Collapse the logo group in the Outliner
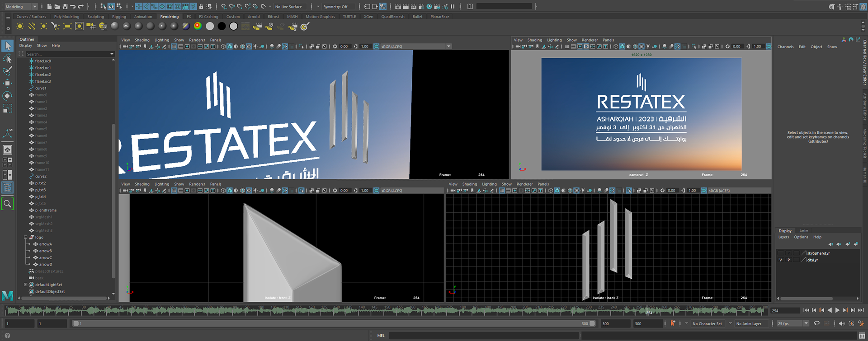The width and height of the screenshot is (868, 341). click(x=25, y=237)
